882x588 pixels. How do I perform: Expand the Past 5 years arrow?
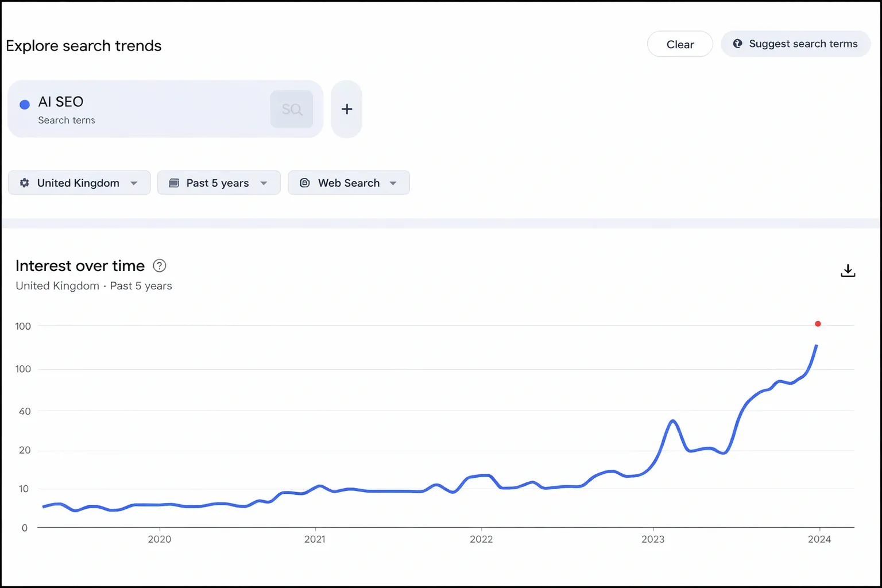click(264, 183)
